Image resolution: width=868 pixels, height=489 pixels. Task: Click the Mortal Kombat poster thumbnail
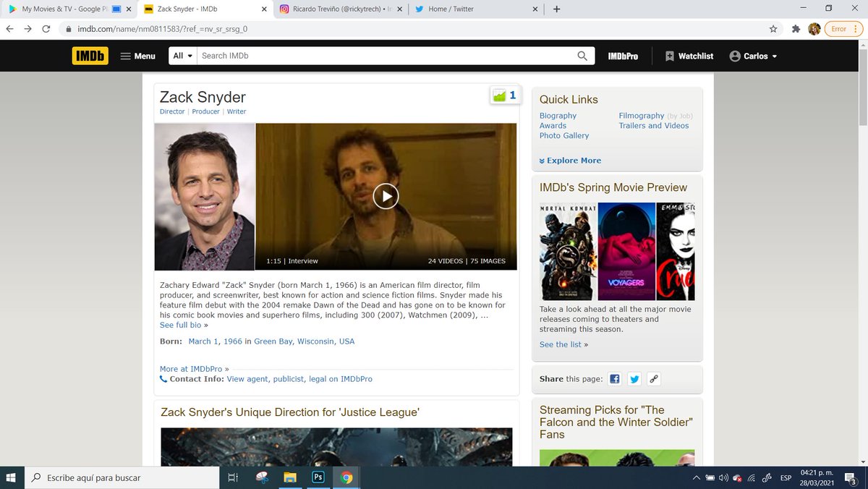568,252
